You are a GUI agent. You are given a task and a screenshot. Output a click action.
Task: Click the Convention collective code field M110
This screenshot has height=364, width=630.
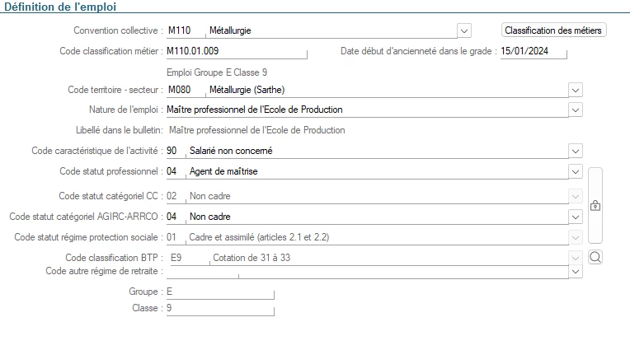[183, 31]
